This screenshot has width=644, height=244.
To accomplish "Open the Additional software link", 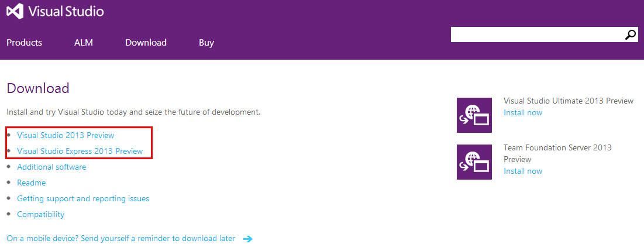I will click(51, 167).
